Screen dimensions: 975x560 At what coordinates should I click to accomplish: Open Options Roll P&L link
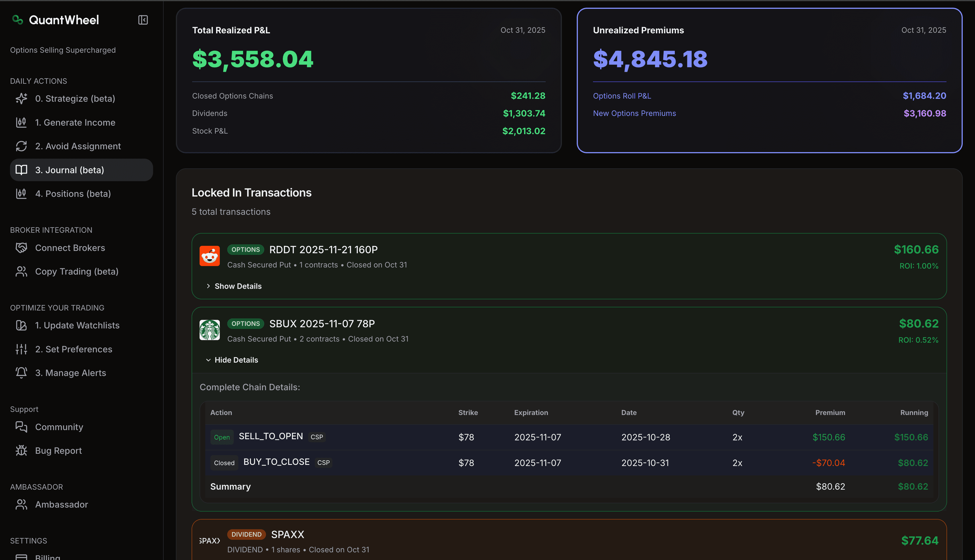click(622, 95)
